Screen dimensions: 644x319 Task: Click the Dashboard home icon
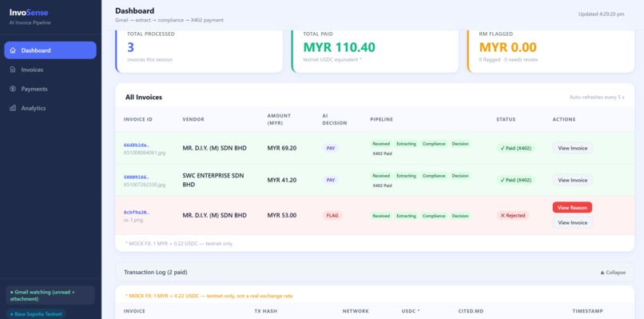[x=13, y=50]
